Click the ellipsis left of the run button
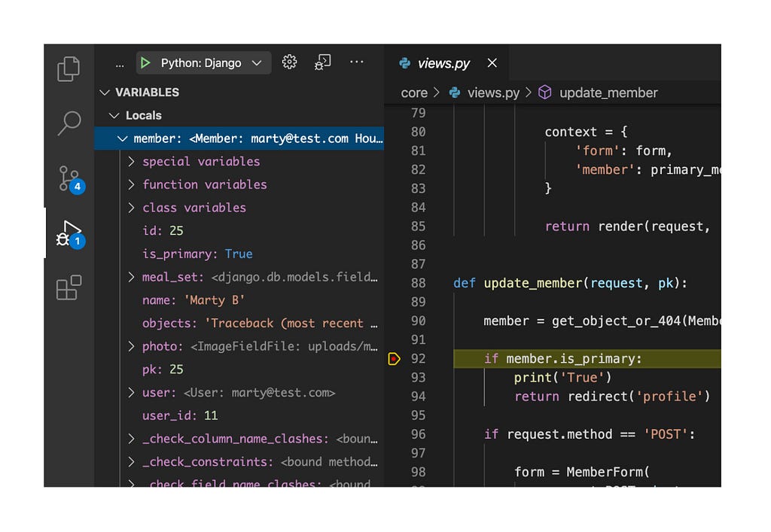Viewport: 771px width, 532px height. pyautogui.click(x=120, y=65)
